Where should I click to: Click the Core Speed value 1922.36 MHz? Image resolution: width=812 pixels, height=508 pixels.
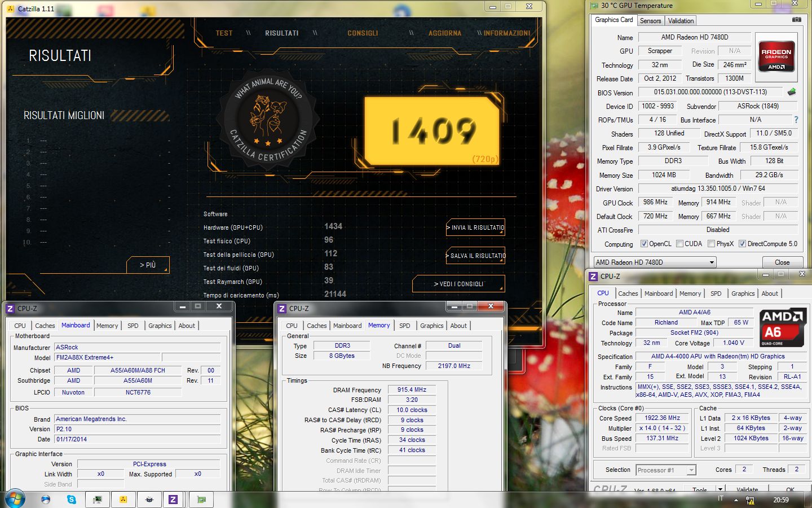point(662,418)
